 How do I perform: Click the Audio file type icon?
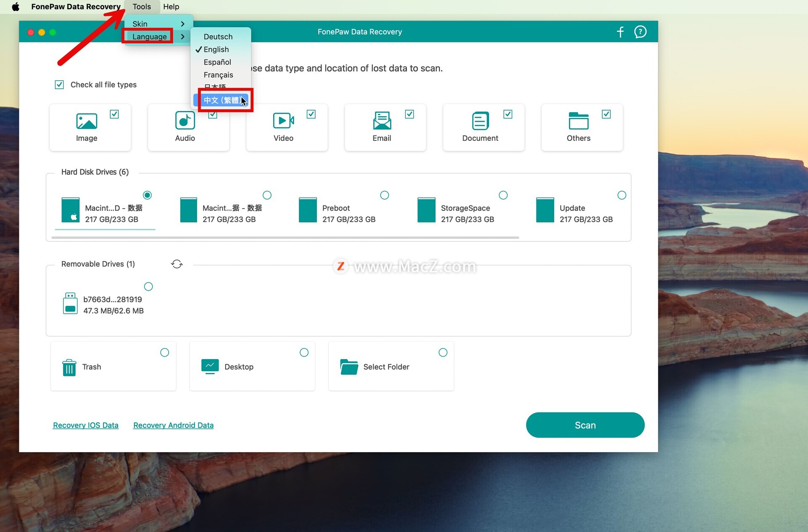pyautogui.click(x=185, y=121)
